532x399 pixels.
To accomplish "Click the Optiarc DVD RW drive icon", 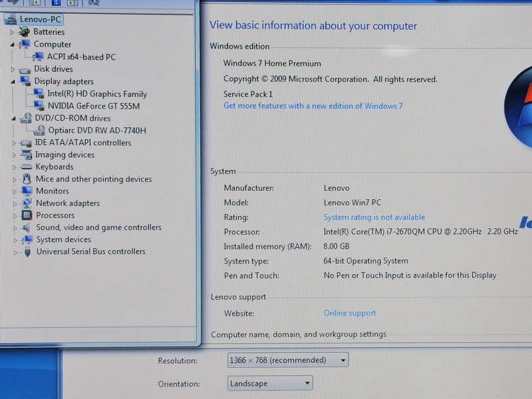I will (40, 130).
